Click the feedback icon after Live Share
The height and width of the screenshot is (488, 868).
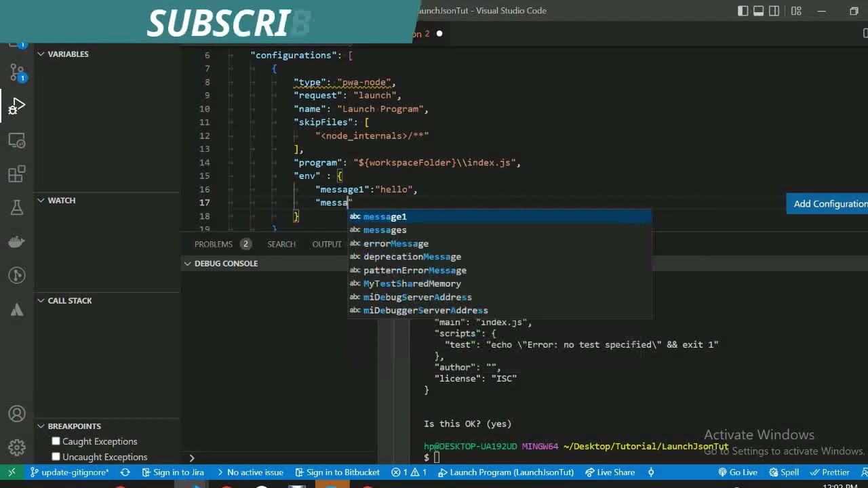651,472
